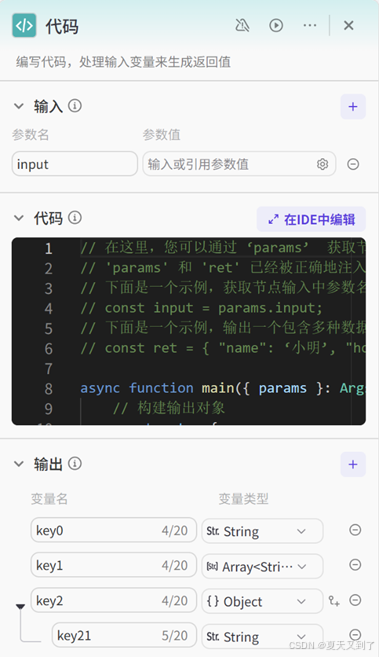Click the key21 variable name field
The image size is (379, 657).
(x=124, y=636)
